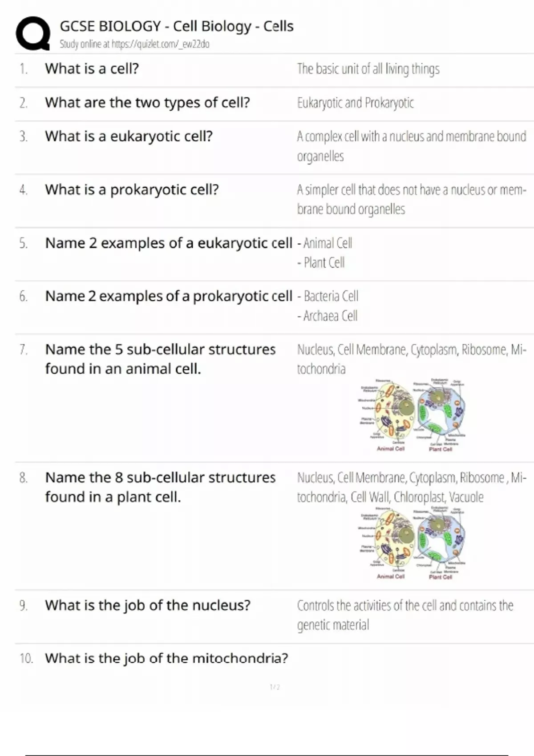534x756 pixels.
Task: Select the '- Archaea Cell' answer line
Action: tap(328, 316)
